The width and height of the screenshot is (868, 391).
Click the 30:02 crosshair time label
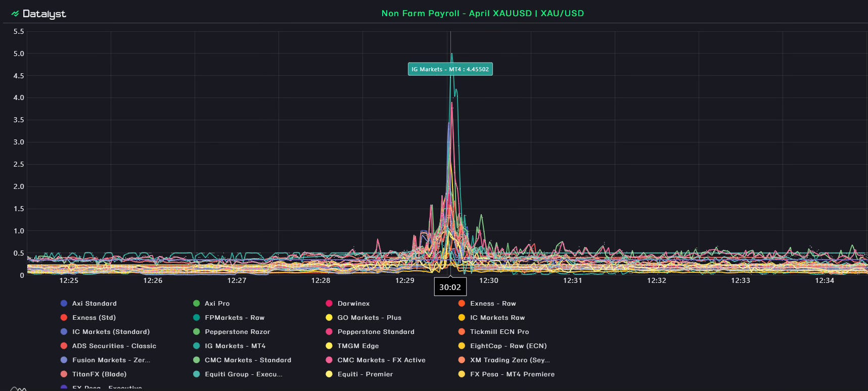(450, 287)
